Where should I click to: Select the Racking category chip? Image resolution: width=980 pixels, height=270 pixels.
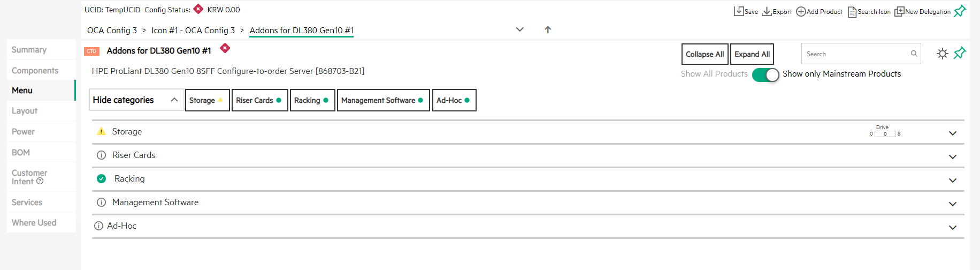312,100
